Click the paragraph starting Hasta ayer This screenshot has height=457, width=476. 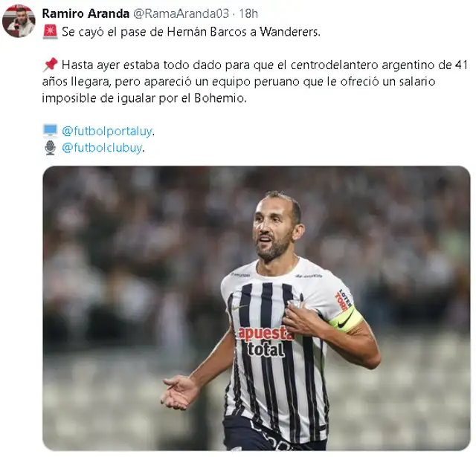pyautogui.click(x=254, y=81)
